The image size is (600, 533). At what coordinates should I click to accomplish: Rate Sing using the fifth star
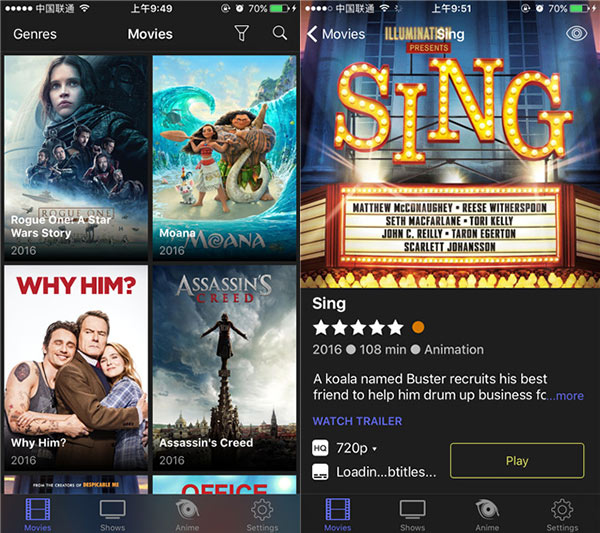pos(395,328)
